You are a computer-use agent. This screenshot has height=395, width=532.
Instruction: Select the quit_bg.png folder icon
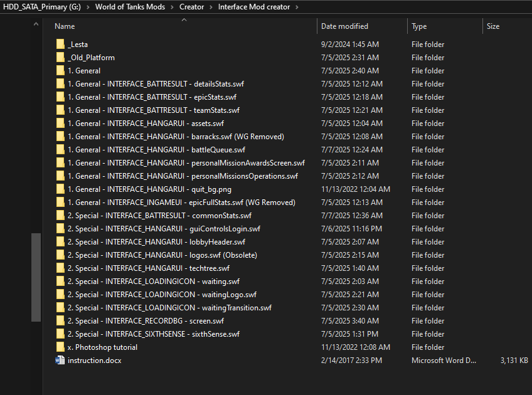(60, 189)
